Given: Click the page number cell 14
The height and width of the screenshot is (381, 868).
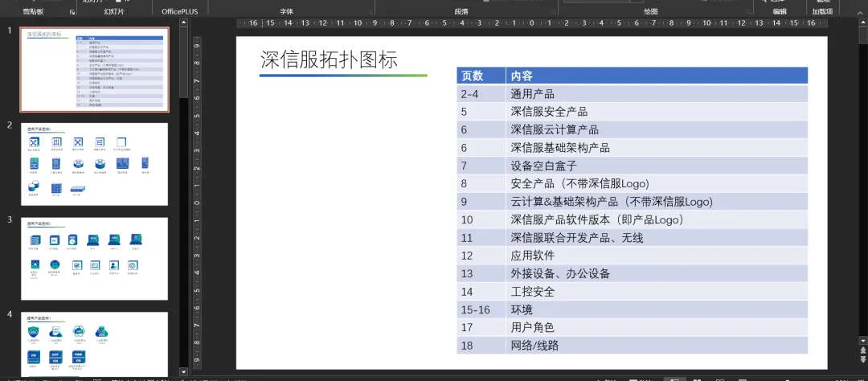Looking at the screenshot, I should pyautogui.click(x=481, y=291).
